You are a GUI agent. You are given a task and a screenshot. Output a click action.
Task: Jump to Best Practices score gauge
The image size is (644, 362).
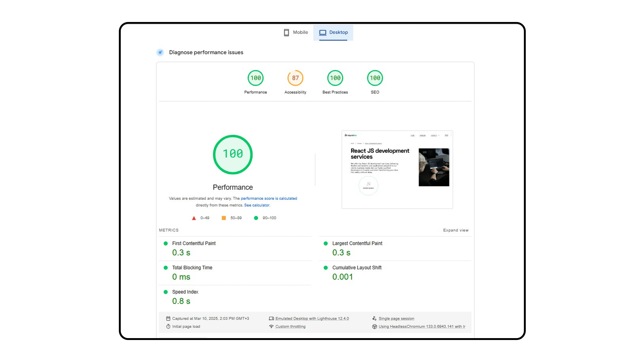335,78
